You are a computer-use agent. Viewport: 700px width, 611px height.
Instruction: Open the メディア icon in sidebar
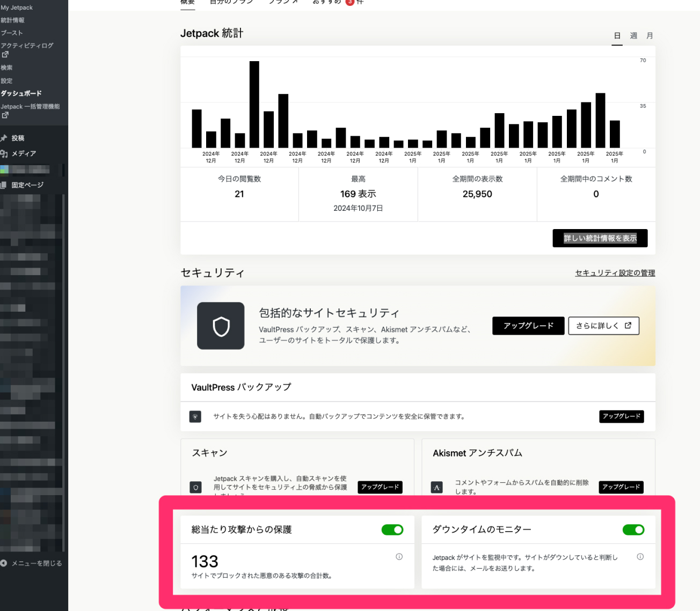click(x=4, y=153)
